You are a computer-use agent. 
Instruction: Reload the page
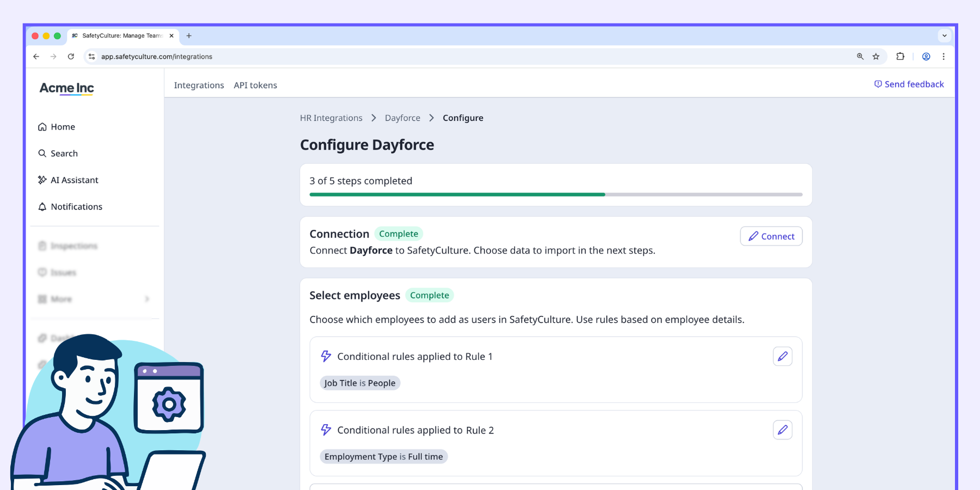[x=71, y=57]
